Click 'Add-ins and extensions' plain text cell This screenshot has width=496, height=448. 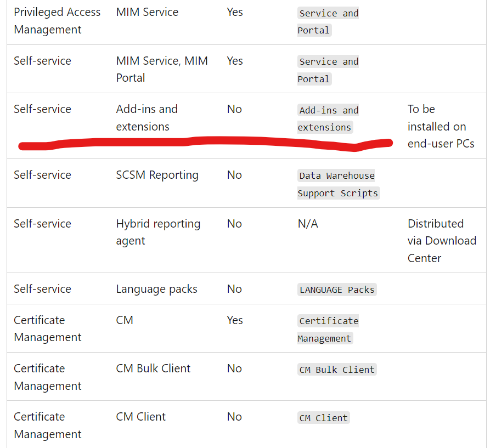(x=147, y=117)
